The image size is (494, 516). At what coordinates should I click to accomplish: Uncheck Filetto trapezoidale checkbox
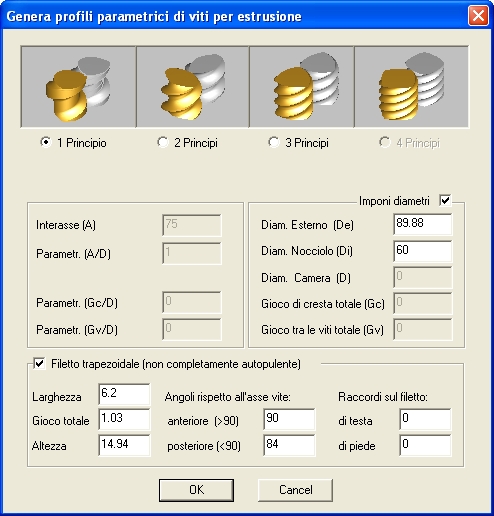click(40, 363)
